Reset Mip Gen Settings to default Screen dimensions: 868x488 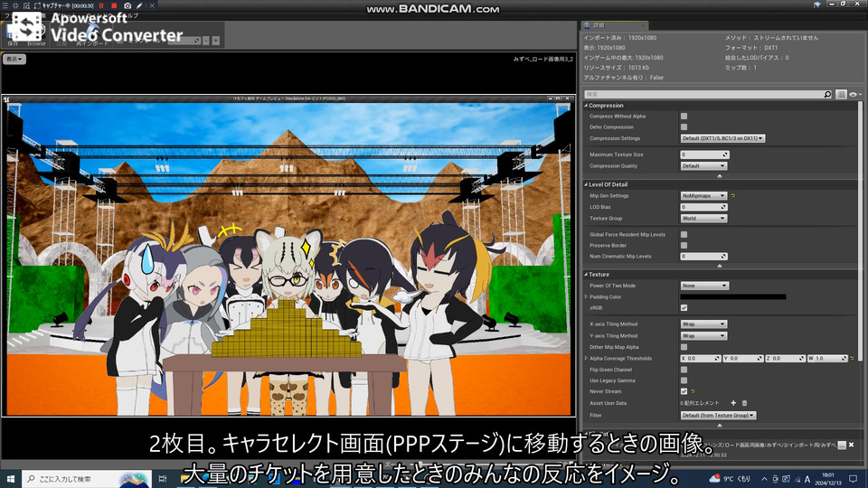click(733, 196)
